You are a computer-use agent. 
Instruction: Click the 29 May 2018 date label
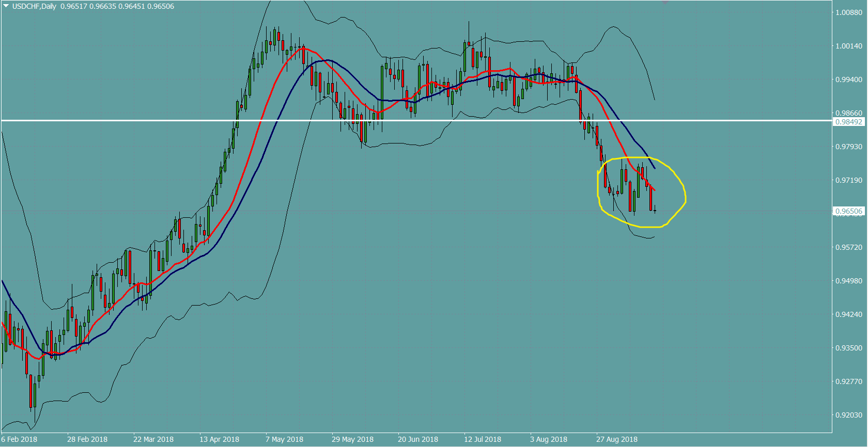point(352,439)
